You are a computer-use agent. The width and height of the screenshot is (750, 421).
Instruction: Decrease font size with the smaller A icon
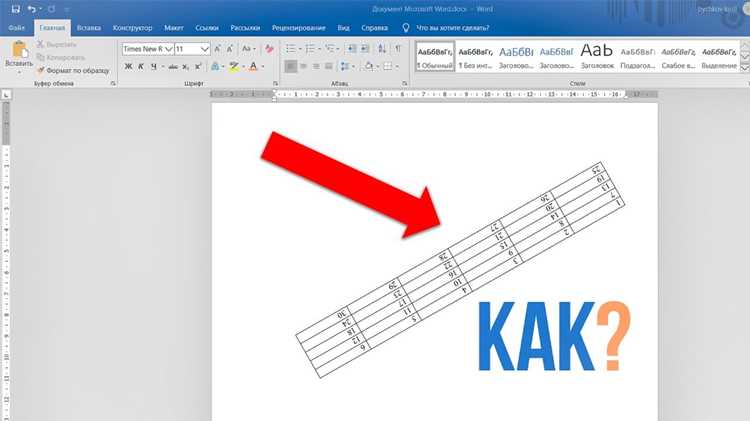[x=230, y=49]
